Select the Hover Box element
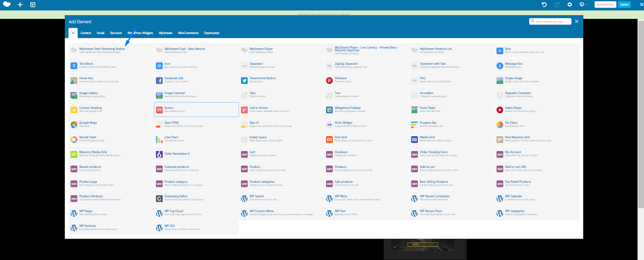Screen dimensions: 644x260 click(x=111, y=80)
